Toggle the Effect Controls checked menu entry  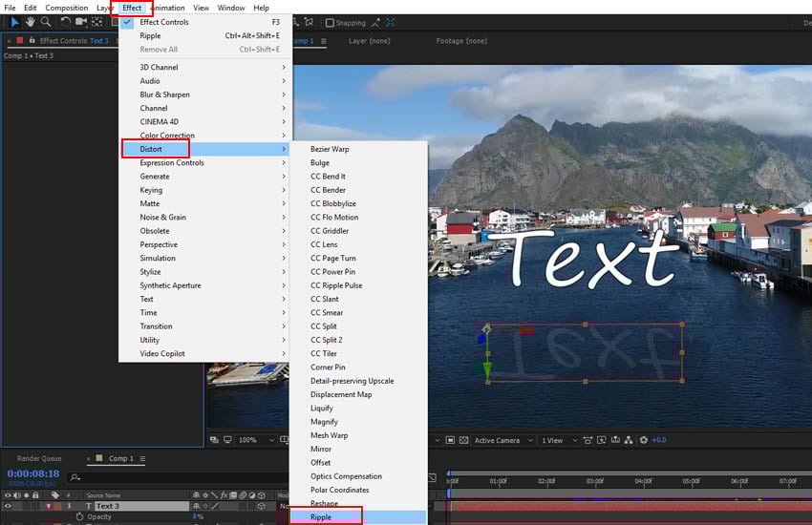163,22
